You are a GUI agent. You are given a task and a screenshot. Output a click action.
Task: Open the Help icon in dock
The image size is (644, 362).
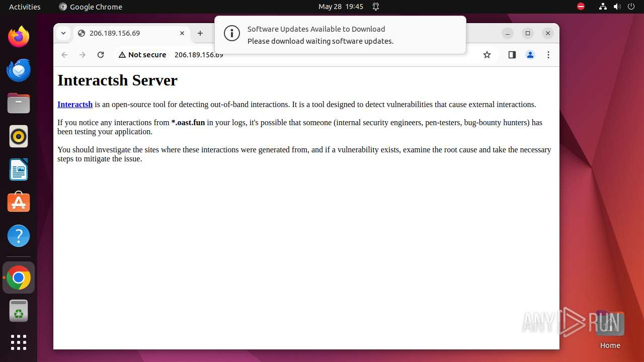[x=19, y=236]
